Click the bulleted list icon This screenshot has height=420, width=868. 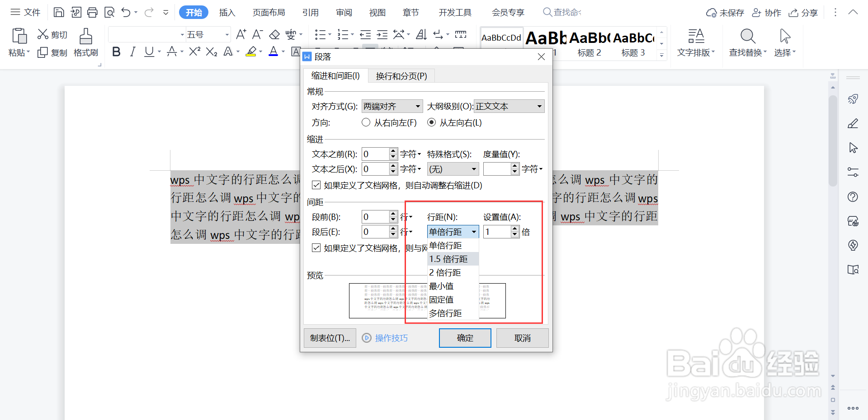(x=320, y=34)
